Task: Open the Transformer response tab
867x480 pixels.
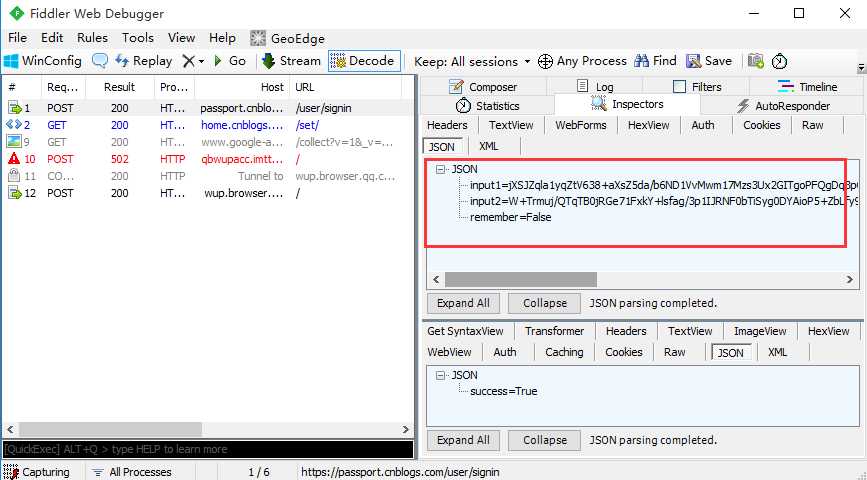Action: [x=554, y=331]
